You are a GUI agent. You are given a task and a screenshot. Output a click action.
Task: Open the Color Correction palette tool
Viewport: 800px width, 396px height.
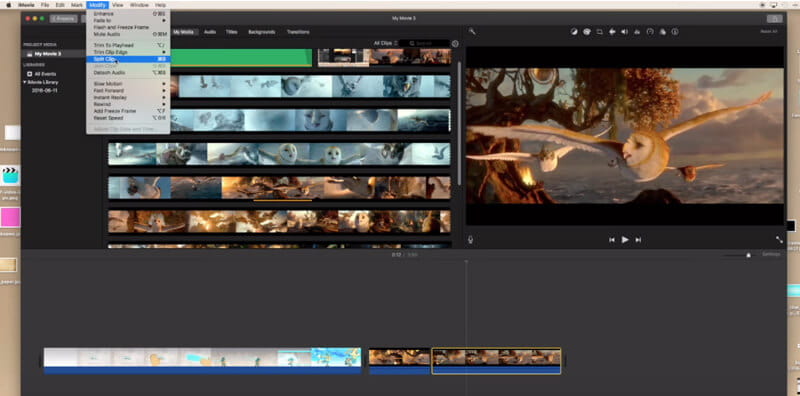pos(587,32)
